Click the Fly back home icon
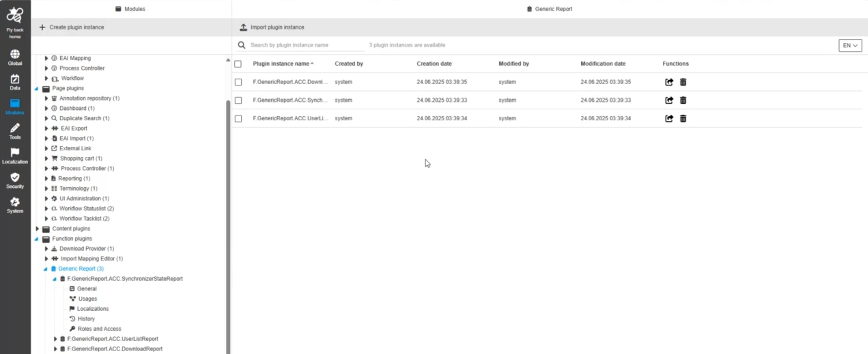This screenshot has width=868, height=354. point(15,22)
